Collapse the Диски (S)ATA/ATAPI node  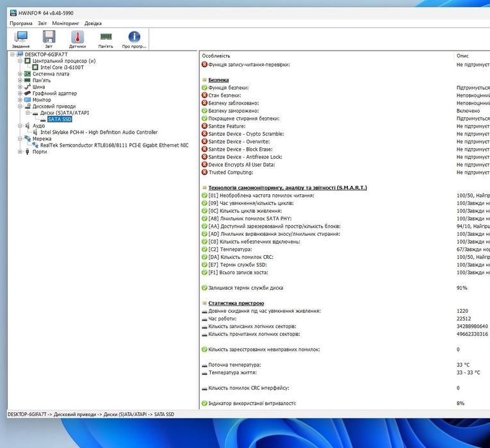(x=28, y=113)
